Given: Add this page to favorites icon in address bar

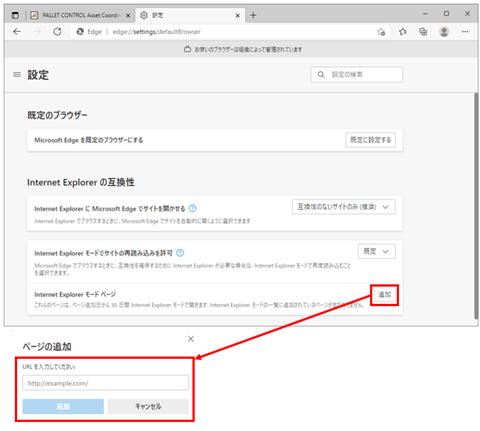Looking at the screenshot, I should click(x=381, y=32).
